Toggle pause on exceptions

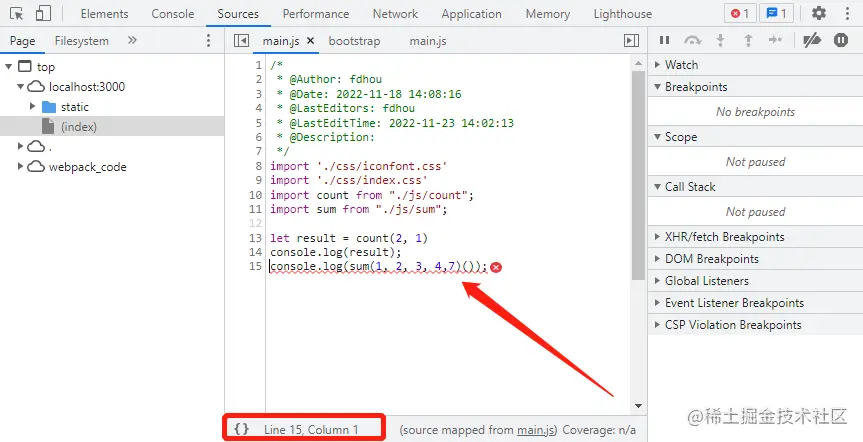pos(840,40)
